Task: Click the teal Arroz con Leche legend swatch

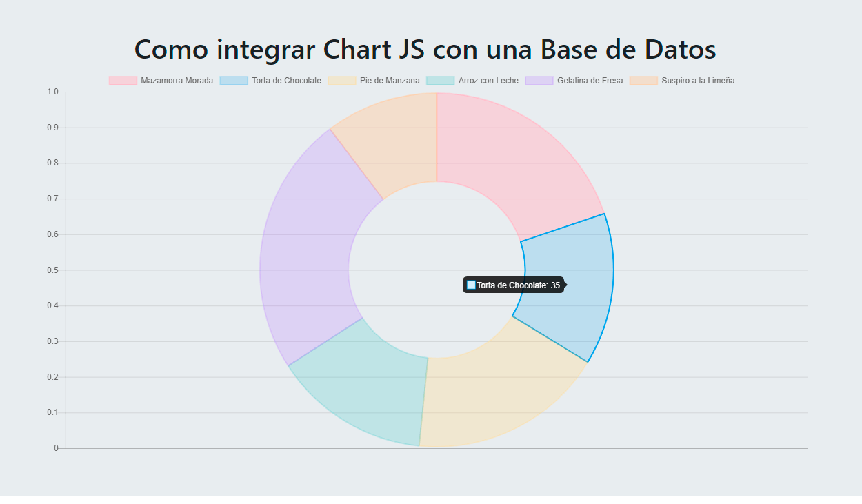Action: (x=440, y=81)
